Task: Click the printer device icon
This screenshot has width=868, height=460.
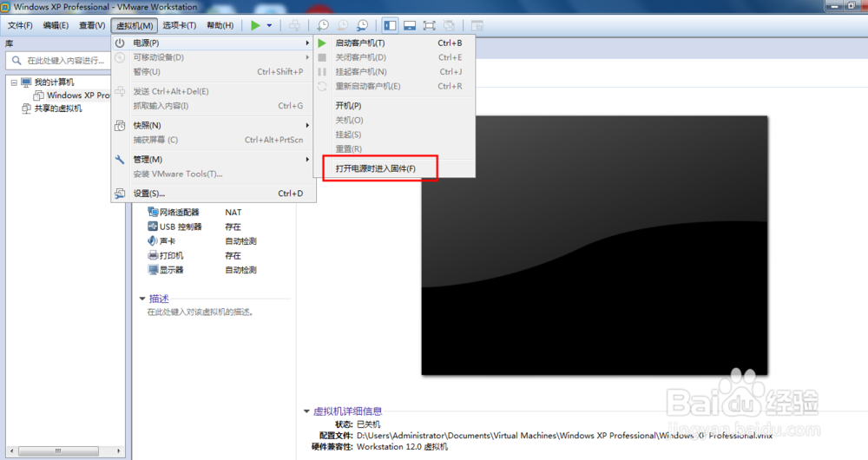Action: coord(154,255)
